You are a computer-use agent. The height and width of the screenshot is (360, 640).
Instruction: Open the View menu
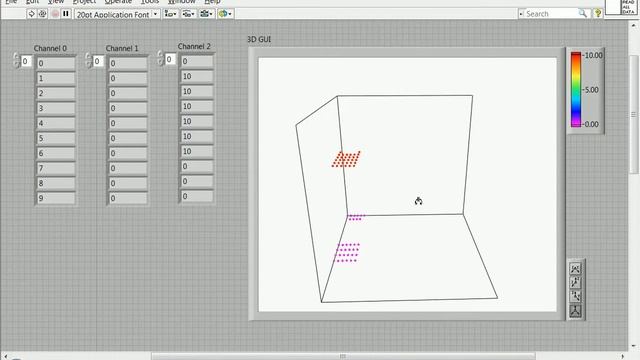[x=56, y=2]
